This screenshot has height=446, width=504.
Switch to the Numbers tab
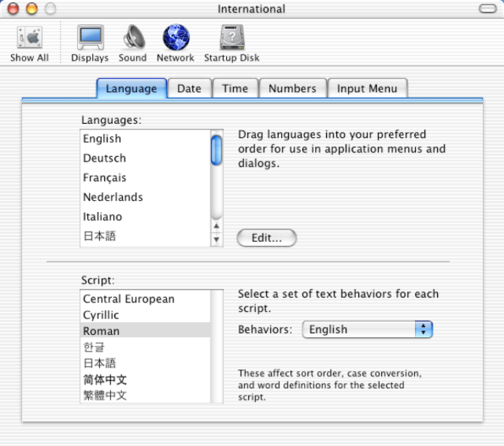click(292, 88)
